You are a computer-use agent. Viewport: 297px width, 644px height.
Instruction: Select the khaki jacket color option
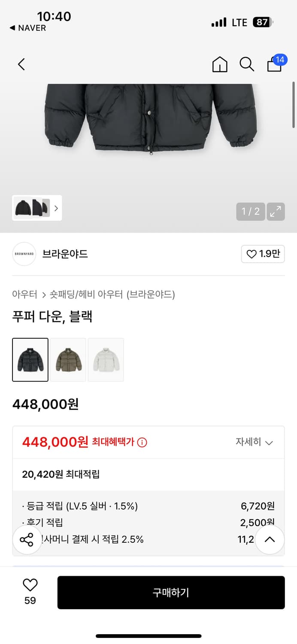point(68,360)
